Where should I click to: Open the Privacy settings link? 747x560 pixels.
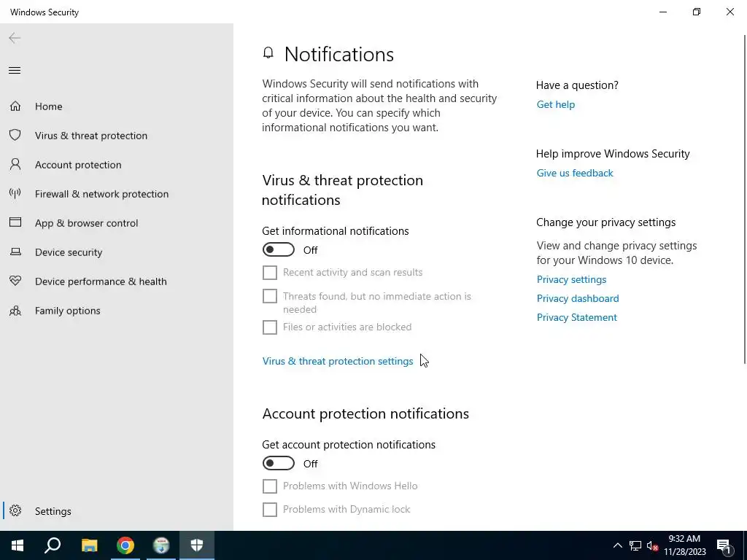point(571,279)
